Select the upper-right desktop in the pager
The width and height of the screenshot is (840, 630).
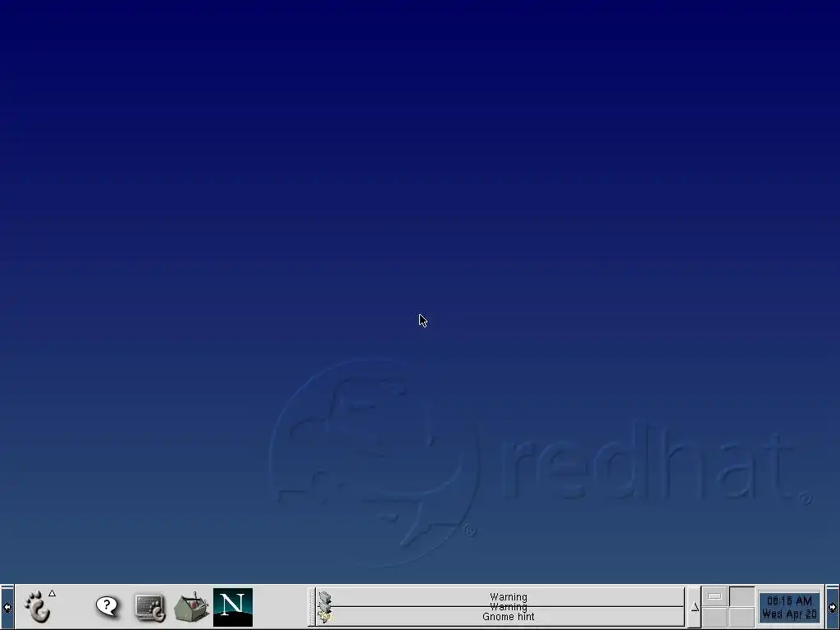[742, 597]
